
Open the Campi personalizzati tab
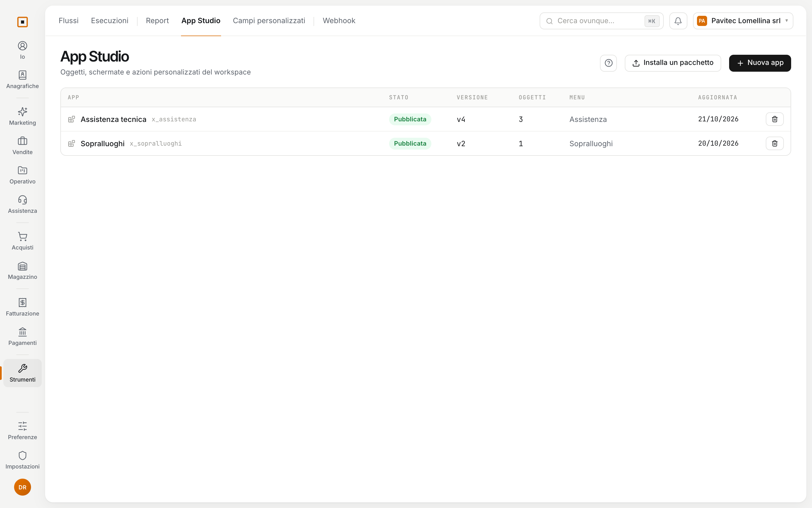(269, 21)
